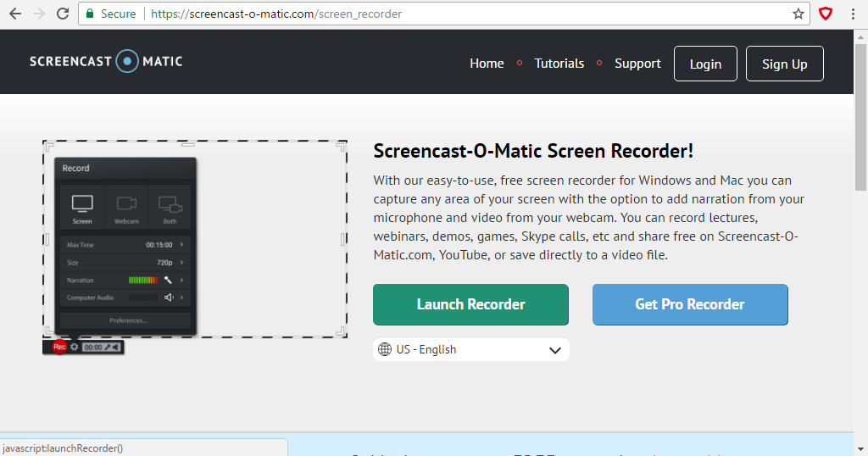Bookmark this page with the star icon
The height and width of the screenshot is (456, 868).
pyautogui.click(x=798, y=14)
